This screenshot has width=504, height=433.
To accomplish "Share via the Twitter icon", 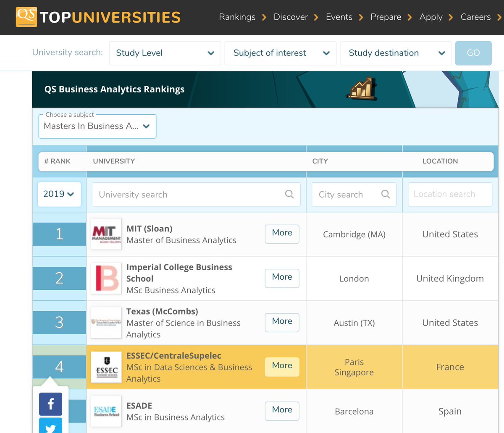I will click(50, 425).
